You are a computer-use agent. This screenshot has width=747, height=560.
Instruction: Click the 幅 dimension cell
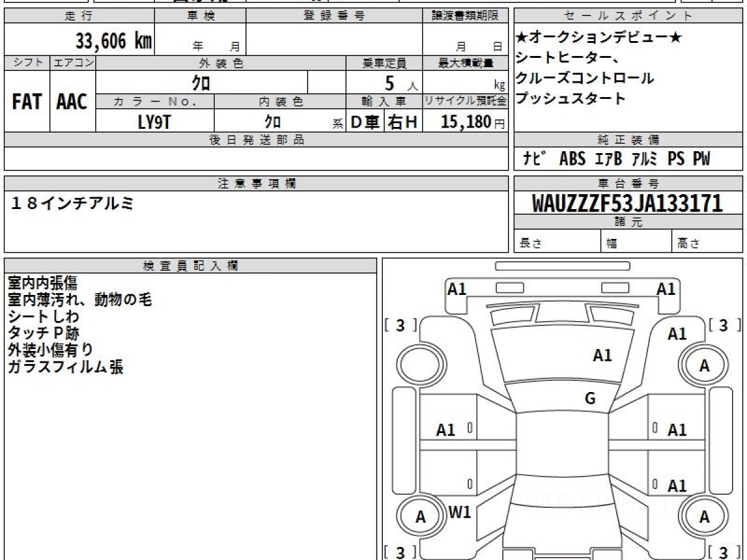[x=636, y=241]
